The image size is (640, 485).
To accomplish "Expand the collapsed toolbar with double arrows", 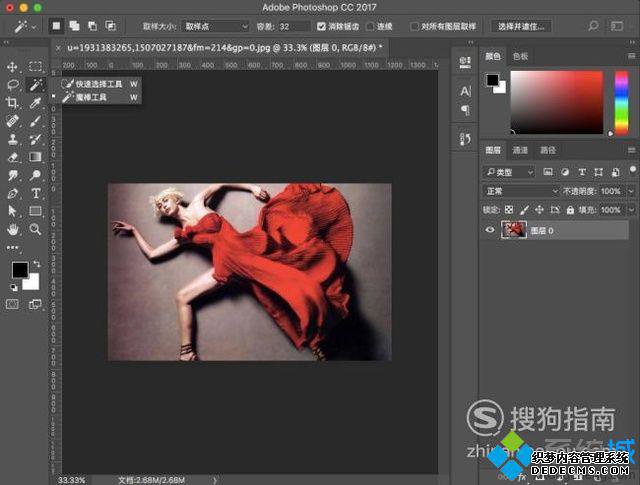I will [x=6, y=42].
